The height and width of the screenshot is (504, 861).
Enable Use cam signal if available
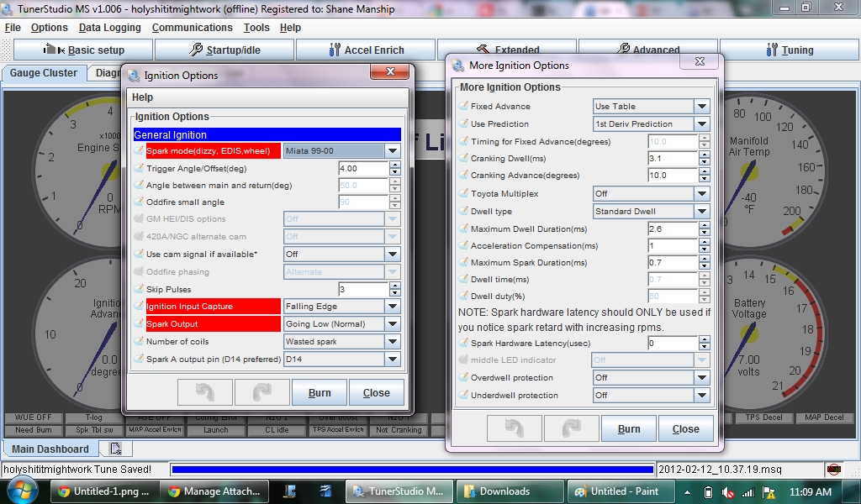click(x=341, y=253)
